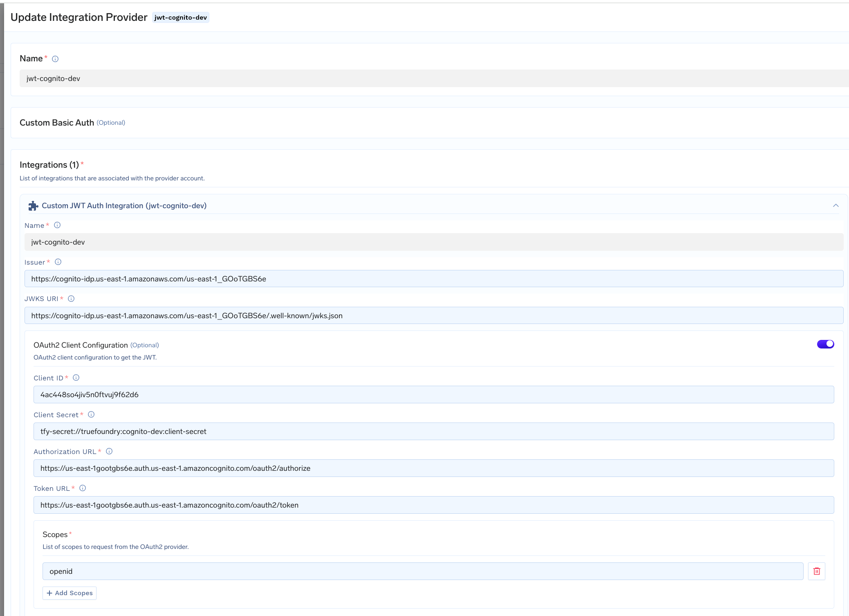849x616 pixels.
Task: Focus the Issuer URL input field
Action: click(x=434, y=279)
